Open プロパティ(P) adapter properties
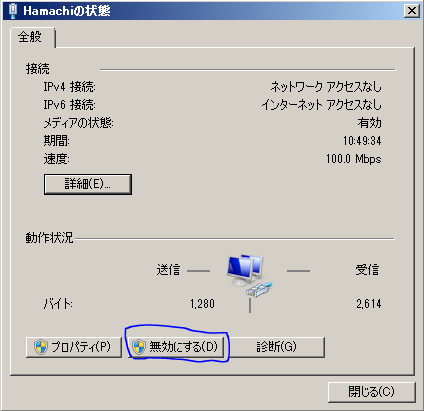This screenshot has height=411, width=424. [x=74, y=347]
